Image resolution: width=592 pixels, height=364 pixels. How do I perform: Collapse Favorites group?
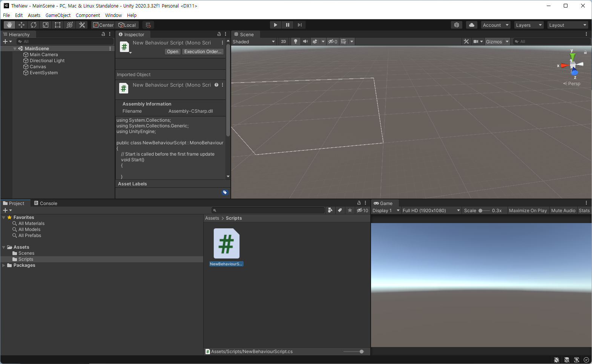4,217
